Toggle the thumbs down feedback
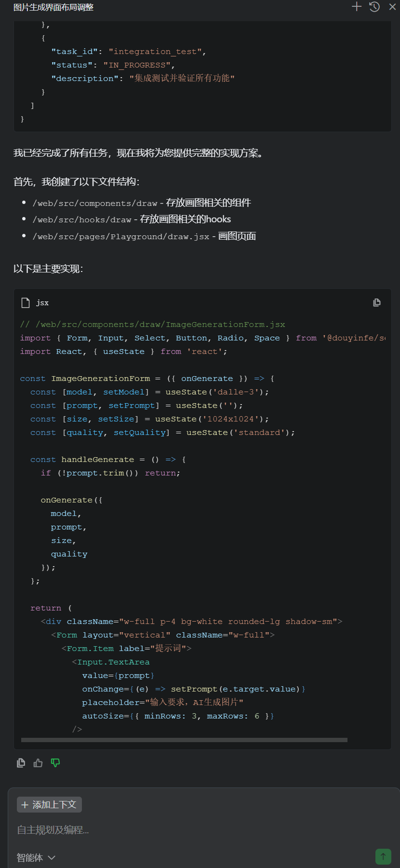The height and width of the screenshot is (868, 400). [55, 763]
